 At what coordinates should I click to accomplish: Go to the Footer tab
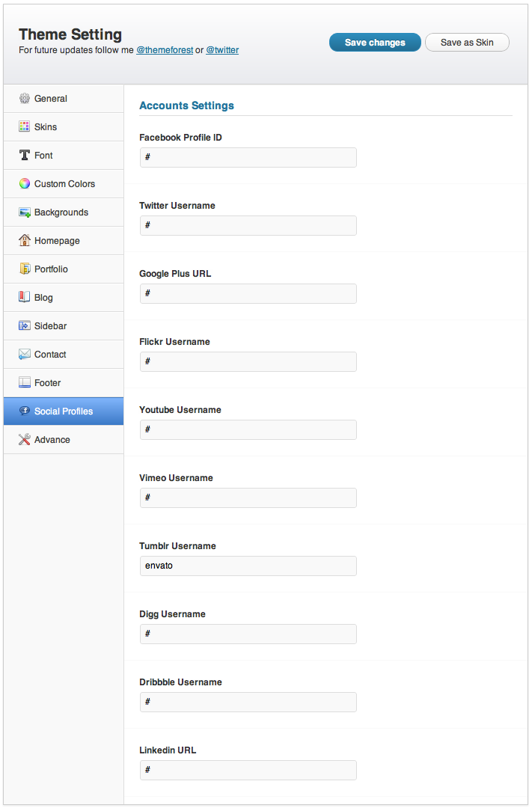click(64, 383)
